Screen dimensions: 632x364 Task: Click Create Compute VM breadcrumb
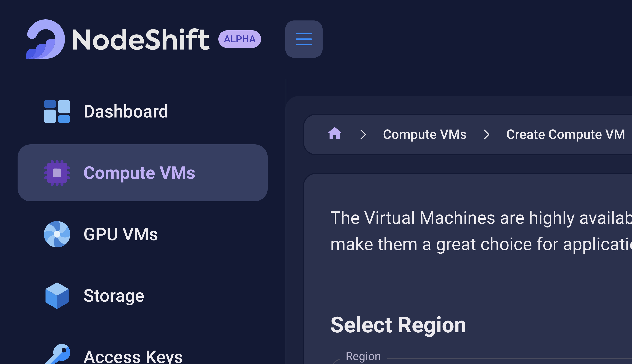click(565, 134)
